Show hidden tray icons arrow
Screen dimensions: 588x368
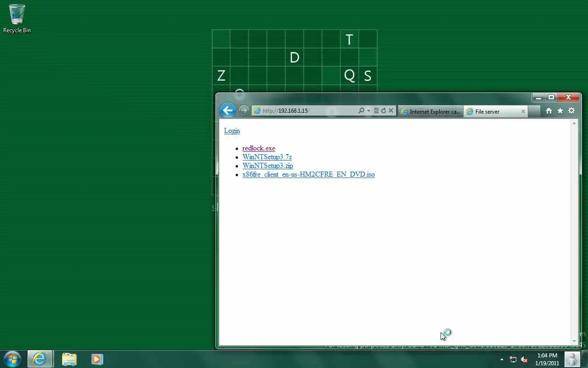502,359
